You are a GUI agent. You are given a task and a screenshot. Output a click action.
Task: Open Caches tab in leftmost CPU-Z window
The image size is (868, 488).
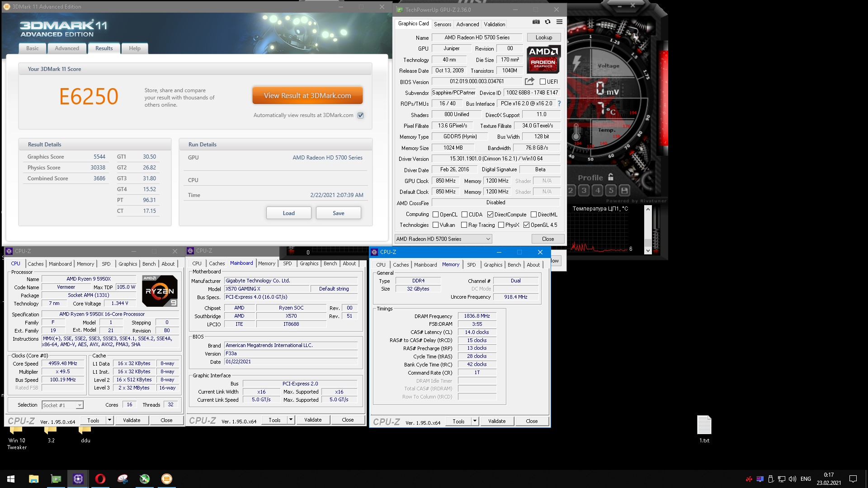point(36,264)
